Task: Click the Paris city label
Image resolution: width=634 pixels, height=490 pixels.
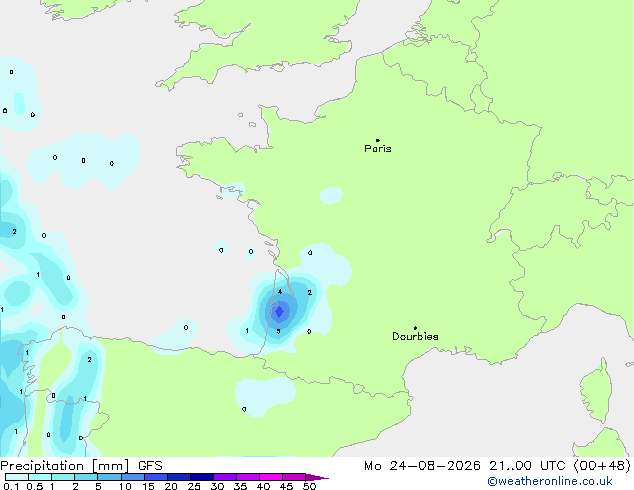Action: point(378,149)
